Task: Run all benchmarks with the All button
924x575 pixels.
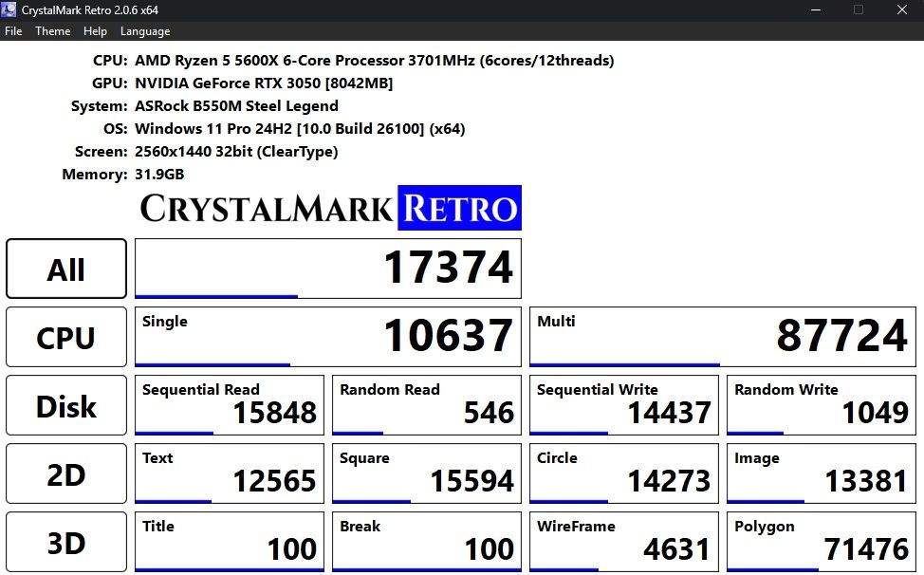Action: (x=66, y=269)
